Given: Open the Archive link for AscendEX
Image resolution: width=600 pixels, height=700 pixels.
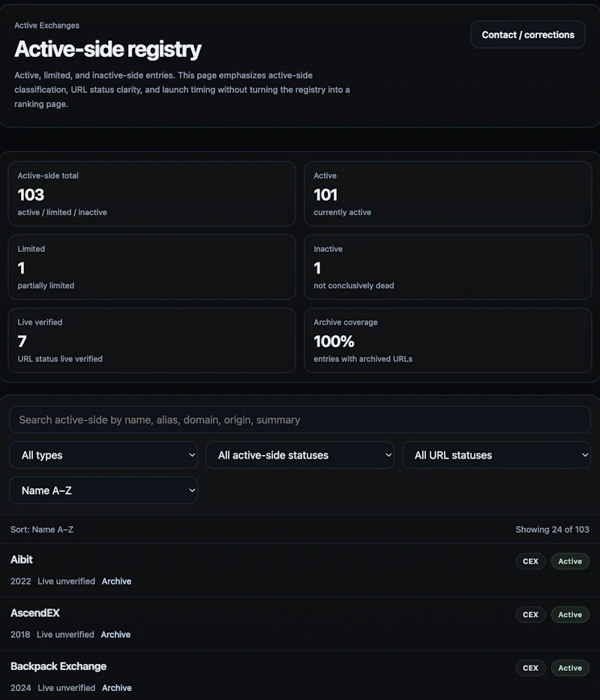Looking at the screenshot, I should 115,634.
